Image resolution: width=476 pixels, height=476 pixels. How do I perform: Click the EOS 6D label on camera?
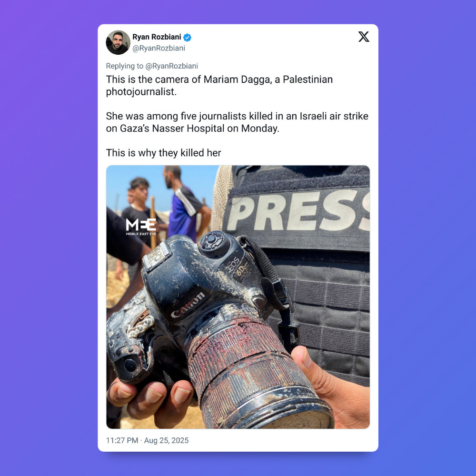[x=237, y=267]
